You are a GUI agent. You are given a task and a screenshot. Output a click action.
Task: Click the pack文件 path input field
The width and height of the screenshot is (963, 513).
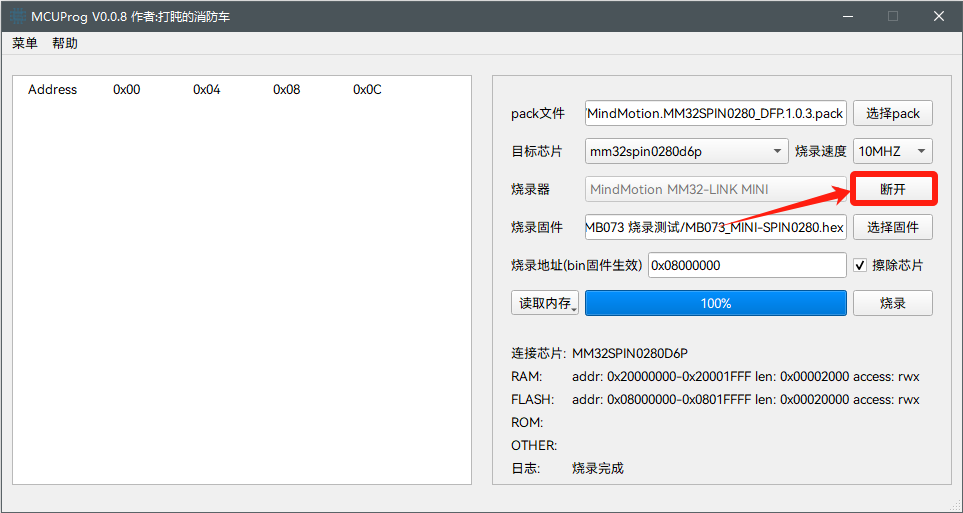click(x=715, y=114)
